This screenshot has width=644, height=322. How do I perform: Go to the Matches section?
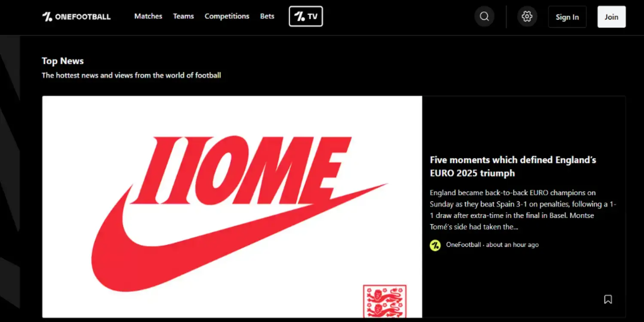point(148,16)
